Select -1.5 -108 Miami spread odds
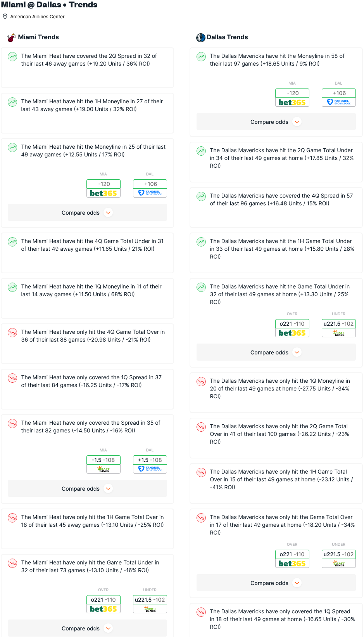 point(104,460)
